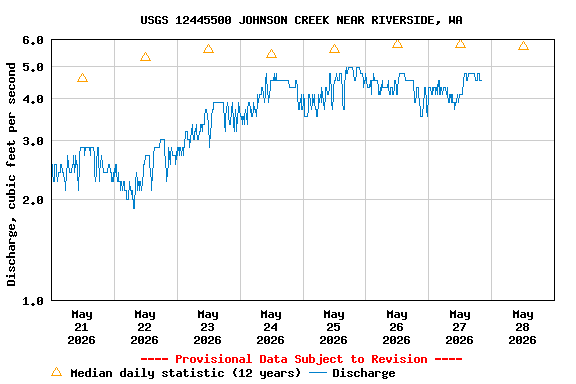
Task: Click the median triangle marker above May 22
Action: pyautogui.click(x=145, y=57)
